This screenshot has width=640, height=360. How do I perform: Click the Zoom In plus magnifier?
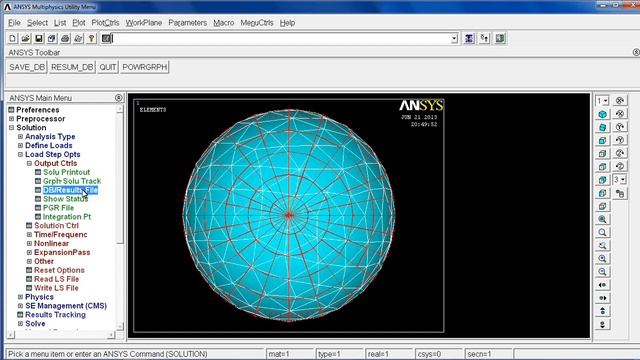602,258
